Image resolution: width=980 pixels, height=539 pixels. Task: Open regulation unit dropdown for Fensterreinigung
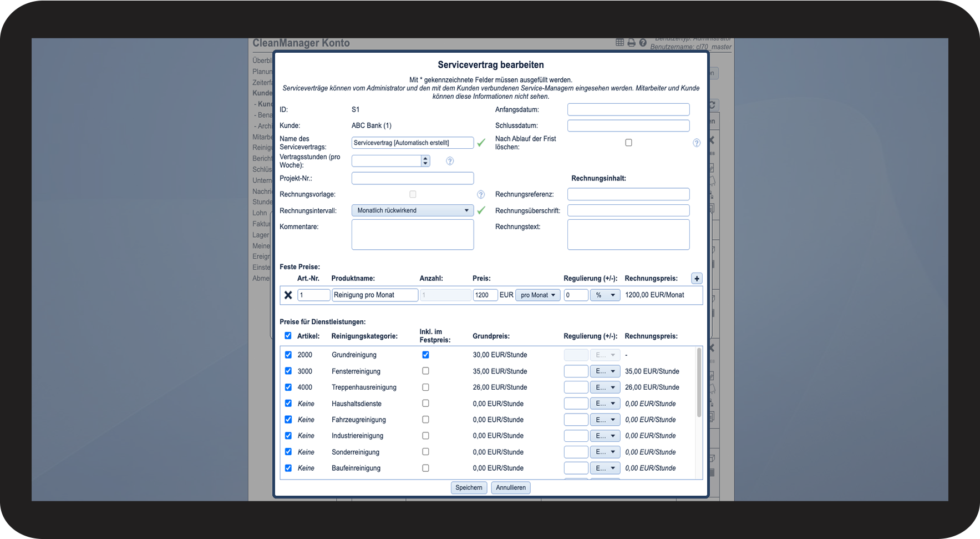point(605,371)
